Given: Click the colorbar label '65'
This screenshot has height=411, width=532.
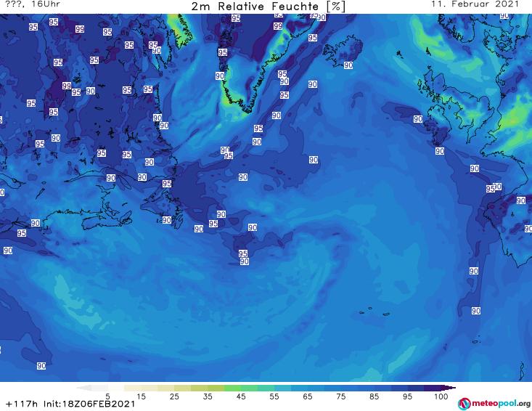Looking at the screenshot, I should click(308, 396).
